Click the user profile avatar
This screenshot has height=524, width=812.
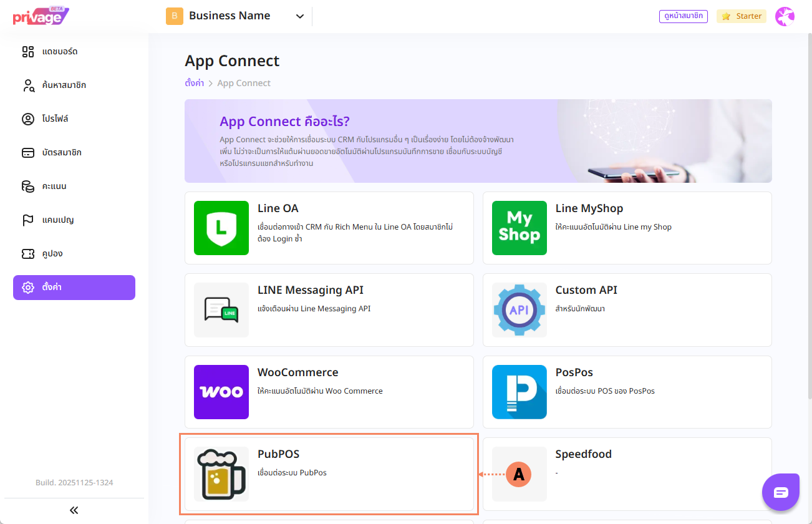(x=785, y=16)
